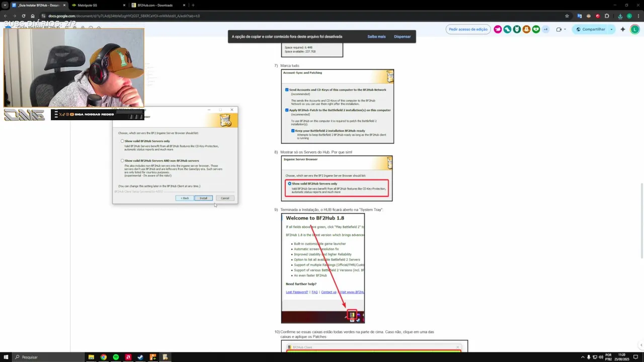
Task: Click the taskbar 'Pesquisar' search box
Action: (48, 357)
